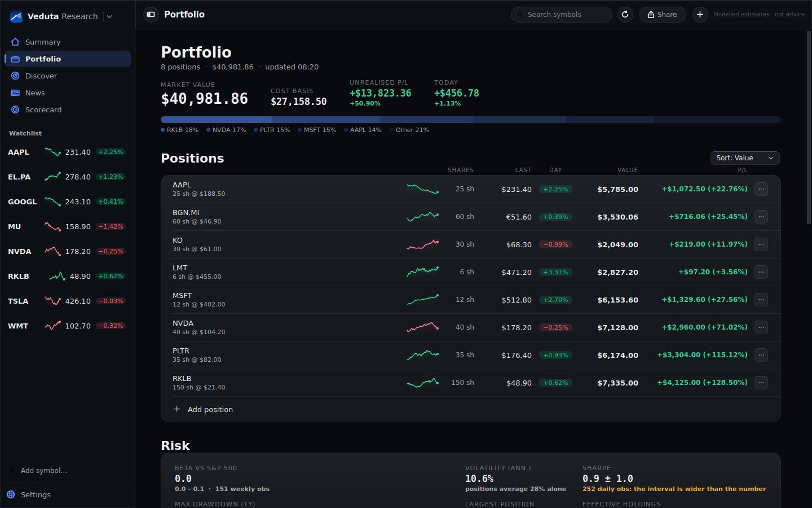The image size is (812, 508).
Task: Click Add symbol... in watchlist
Action: [x=44, y=470]
